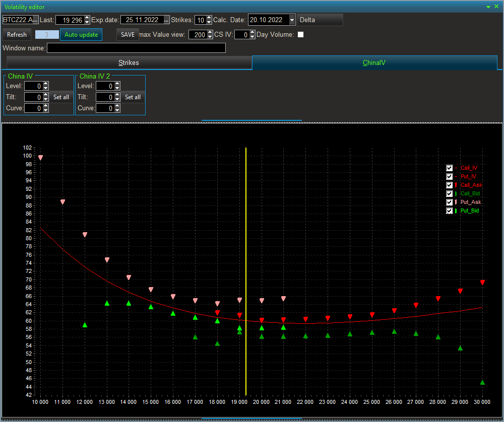Screen dimensions: 504x422
Task: Decrease the CS IV spinner
Action: (253, 37)
